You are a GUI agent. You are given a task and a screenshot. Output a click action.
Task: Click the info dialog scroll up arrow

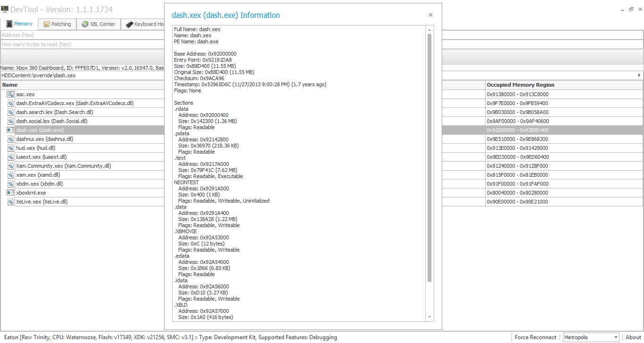coord(429,29)
